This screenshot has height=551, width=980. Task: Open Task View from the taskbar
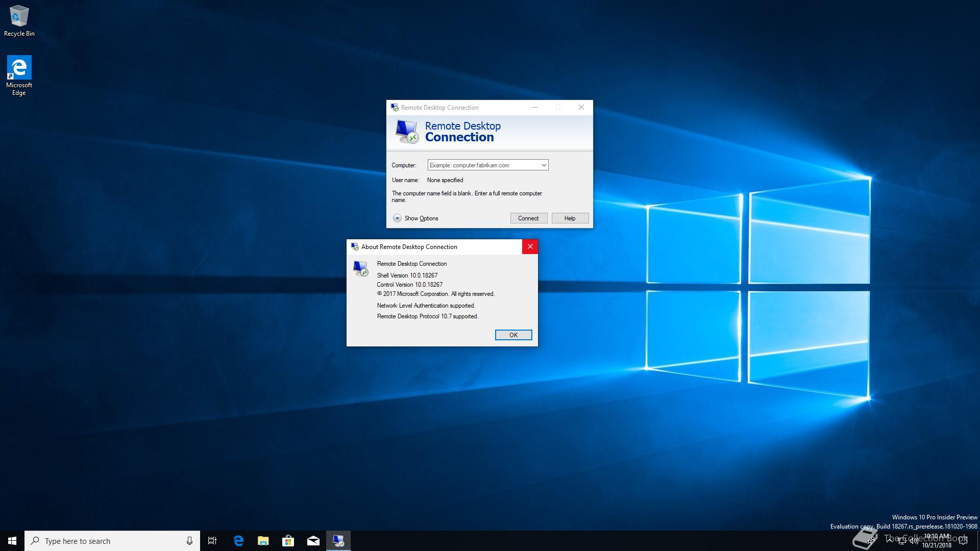tap(212, 541)
